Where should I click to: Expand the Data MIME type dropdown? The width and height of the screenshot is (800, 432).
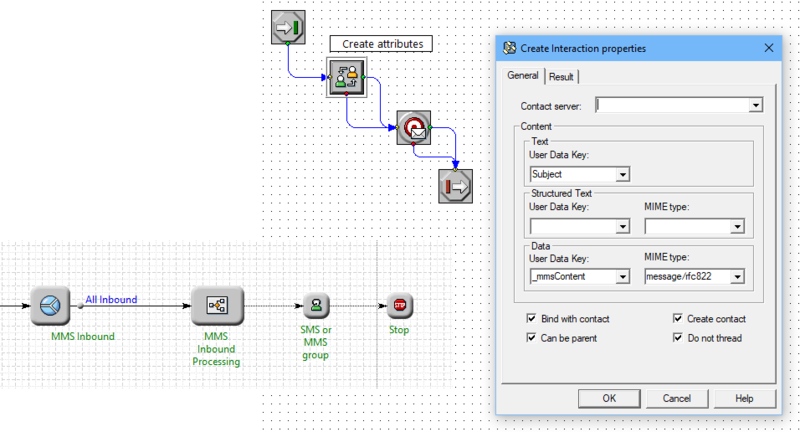[736, 277]
